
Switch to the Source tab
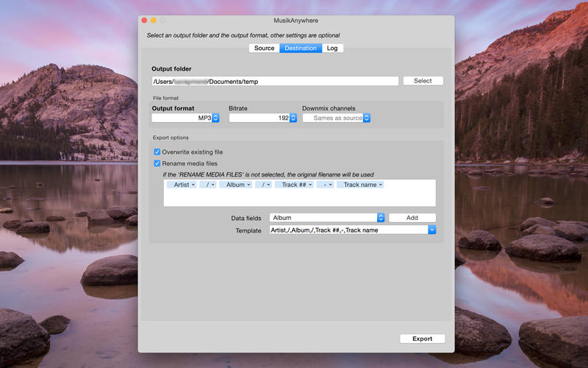coord(264,49)
